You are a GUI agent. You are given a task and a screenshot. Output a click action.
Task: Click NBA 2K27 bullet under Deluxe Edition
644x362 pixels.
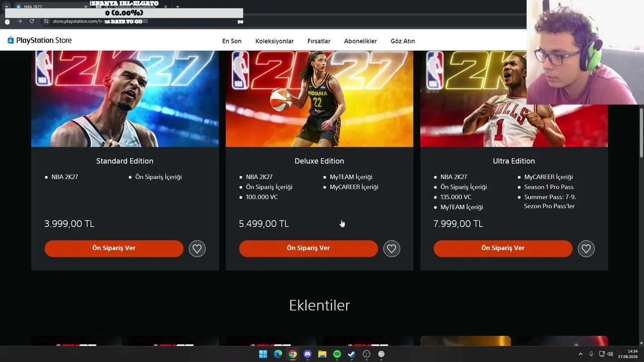pos(259,177)
